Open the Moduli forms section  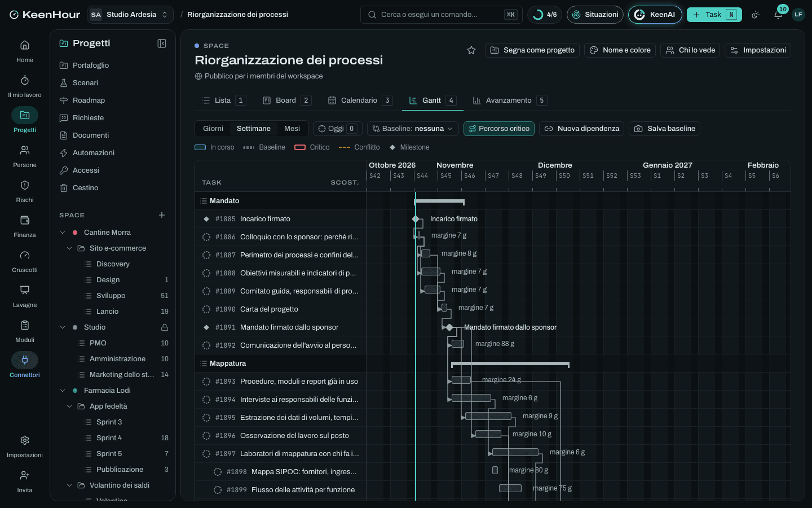[25, 331]
